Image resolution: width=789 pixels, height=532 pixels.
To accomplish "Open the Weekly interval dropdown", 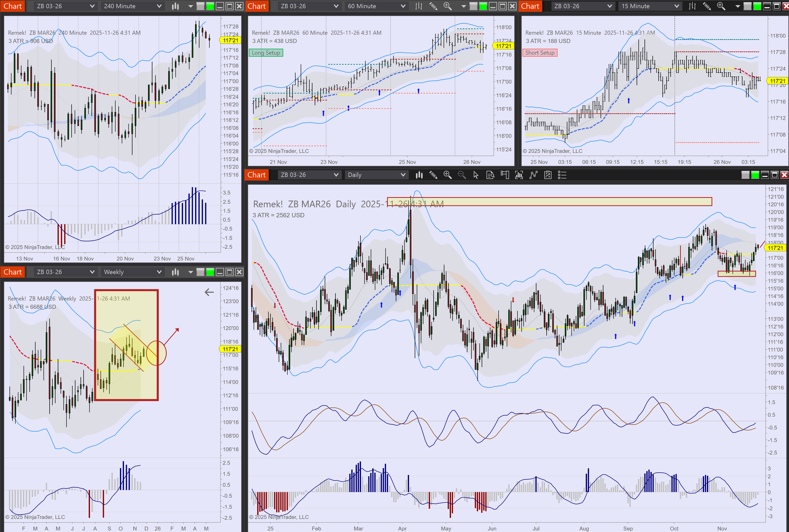I will pos(132,272).
